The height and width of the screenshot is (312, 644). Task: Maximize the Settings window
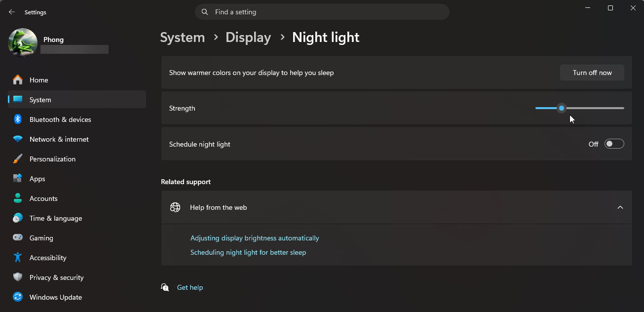coord(610,8)
